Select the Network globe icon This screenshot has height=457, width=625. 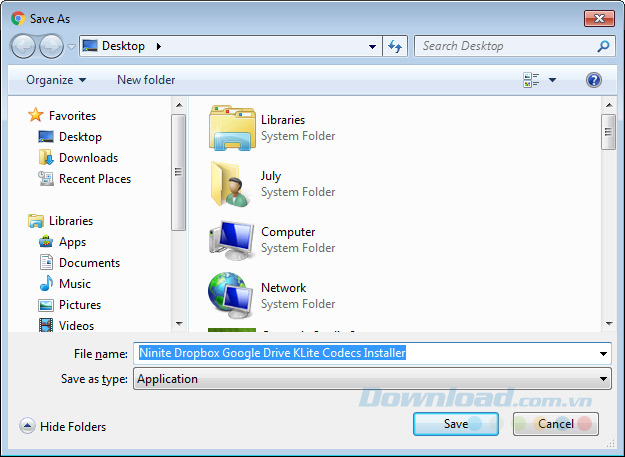[230, 295]
